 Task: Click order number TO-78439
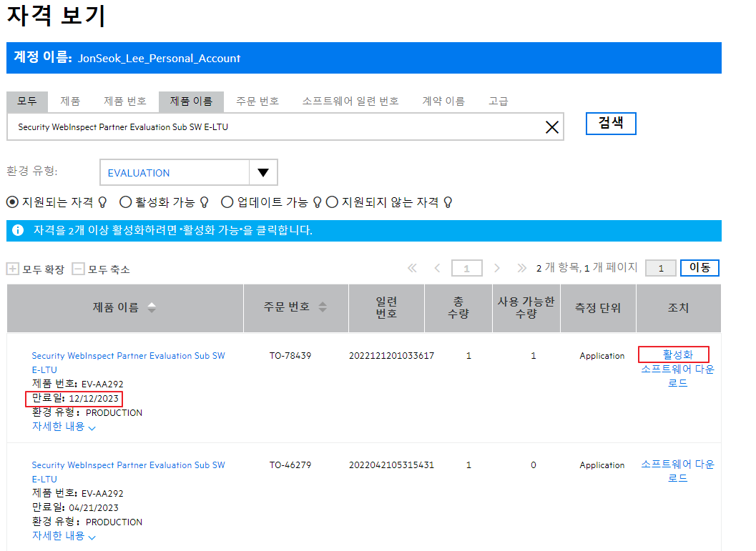click(290, 356)
